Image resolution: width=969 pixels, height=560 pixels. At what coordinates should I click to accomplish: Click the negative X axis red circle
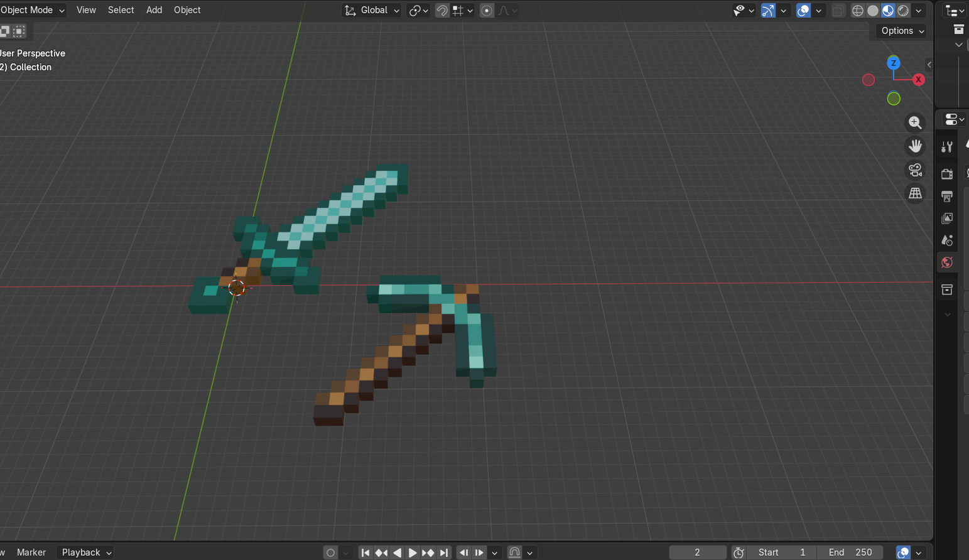(869, 80)
